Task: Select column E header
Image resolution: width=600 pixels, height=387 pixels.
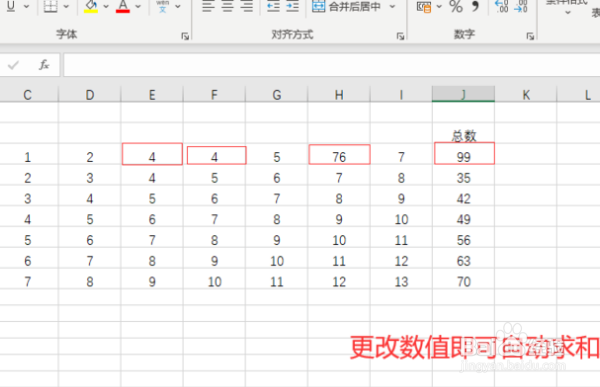Action: (x=152, y=95)
